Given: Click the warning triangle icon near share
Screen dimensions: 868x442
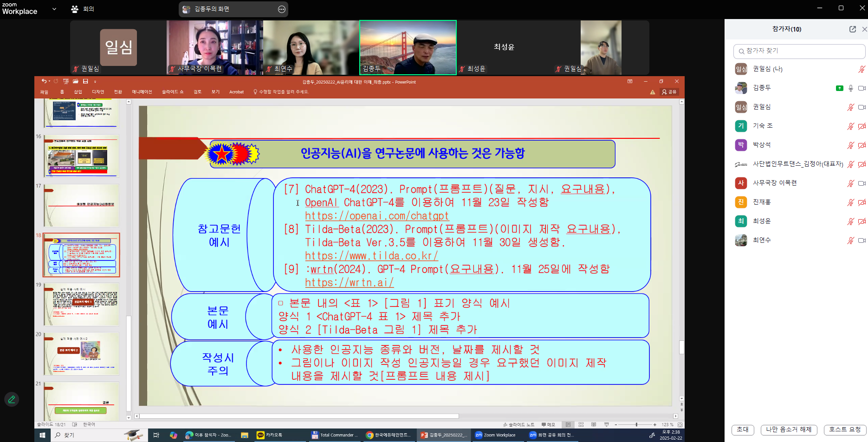Looking at the screenshot, I should click(653, 92).
